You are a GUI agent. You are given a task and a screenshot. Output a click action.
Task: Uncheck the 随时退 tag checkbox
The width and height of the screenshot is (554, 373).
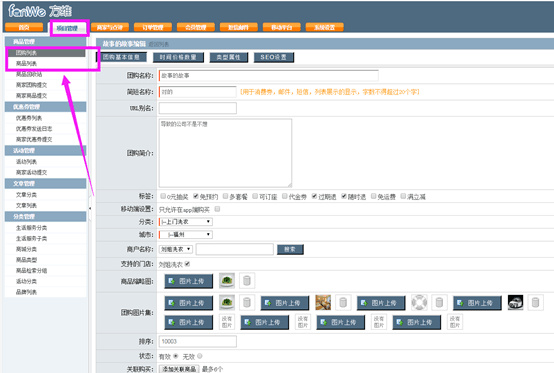click(344, 196)
